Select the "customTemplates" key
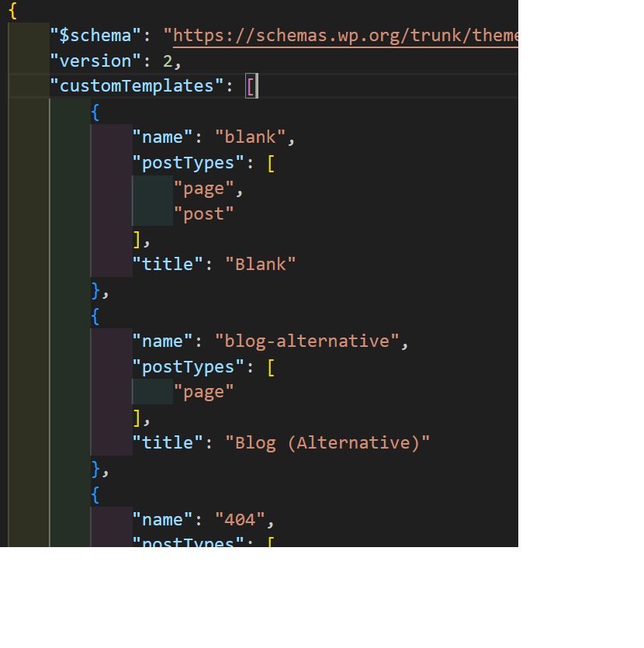644x648 pixels. (137, 86)
